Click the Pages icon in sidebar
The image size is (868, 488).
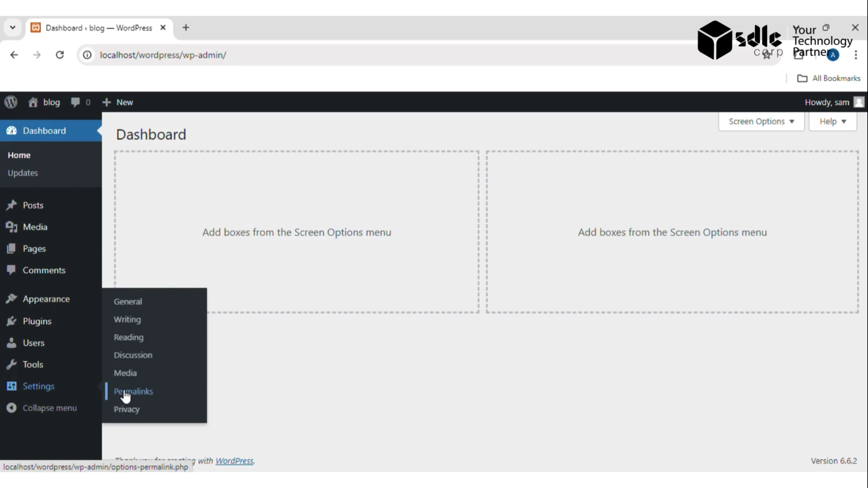pyautogui.click(x=11, y=248)
